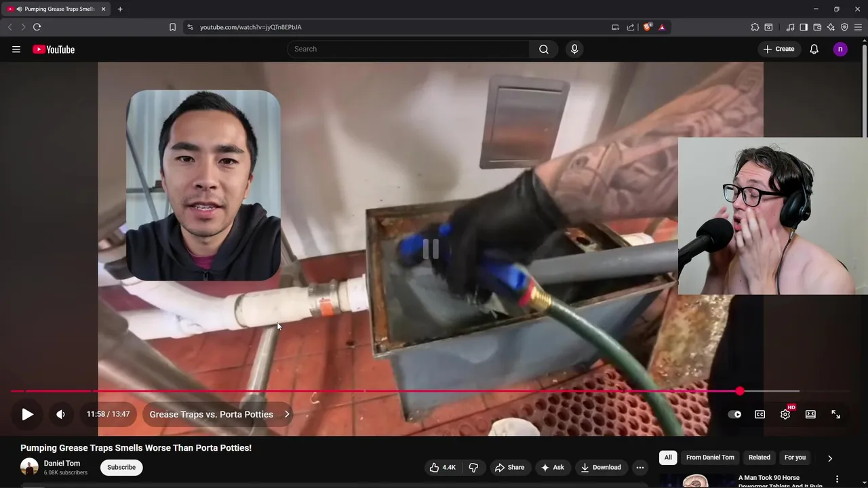This screenshot has width=868, height=488.
Task: Open the account avatar menu
Action: [840, 49]
